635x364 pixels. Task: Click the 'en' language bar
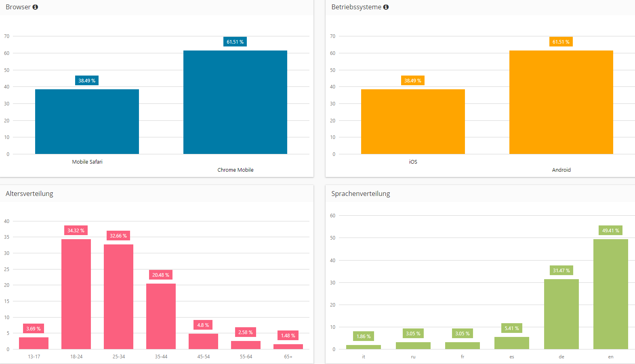click(x=611, y=294)
